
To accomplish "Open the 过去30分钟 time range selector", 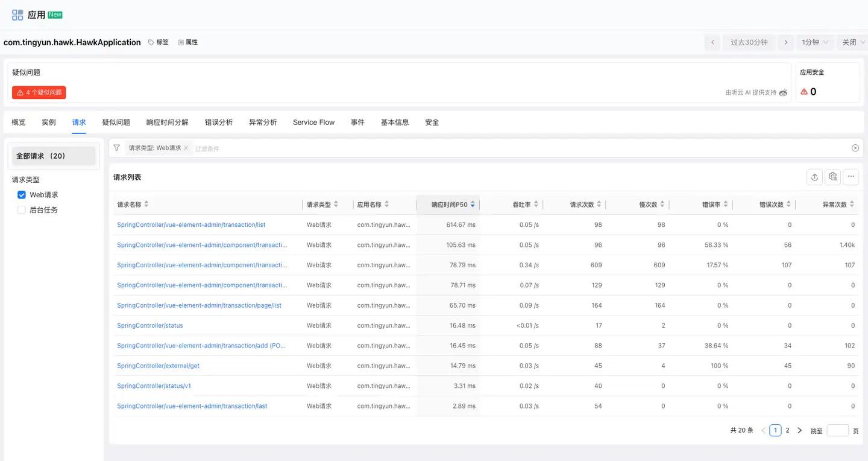I will pos(749,42).
